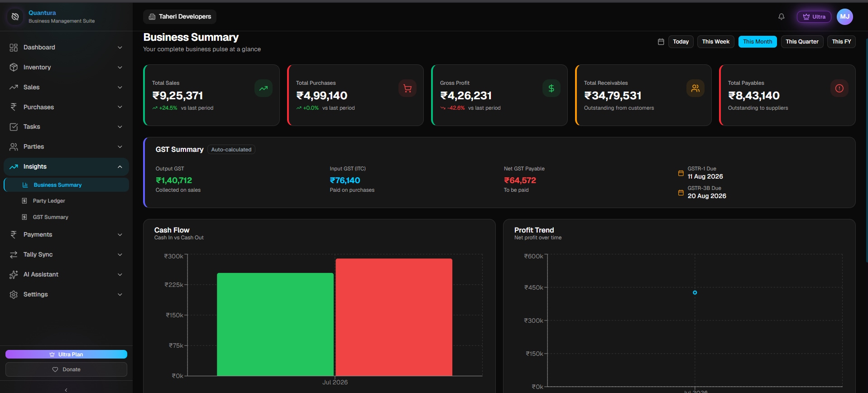Click the green Cash In bar
This screenshot has height=393, width=868.
tap(275, 325)
